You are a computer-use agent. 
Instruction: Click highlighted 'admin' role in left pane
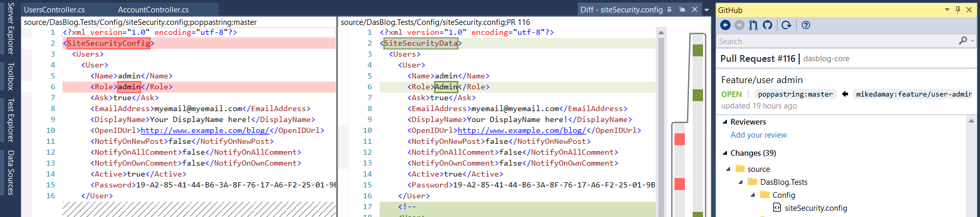[129, 87]
